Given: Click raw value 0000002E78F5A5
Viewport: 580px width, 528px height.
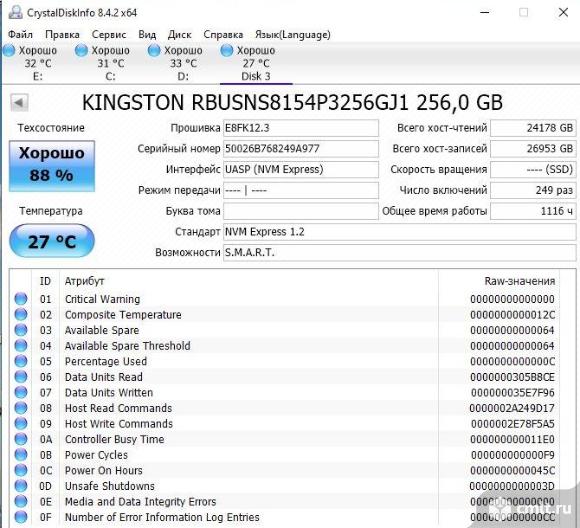Looking at the screenshot, I should 513,424.
